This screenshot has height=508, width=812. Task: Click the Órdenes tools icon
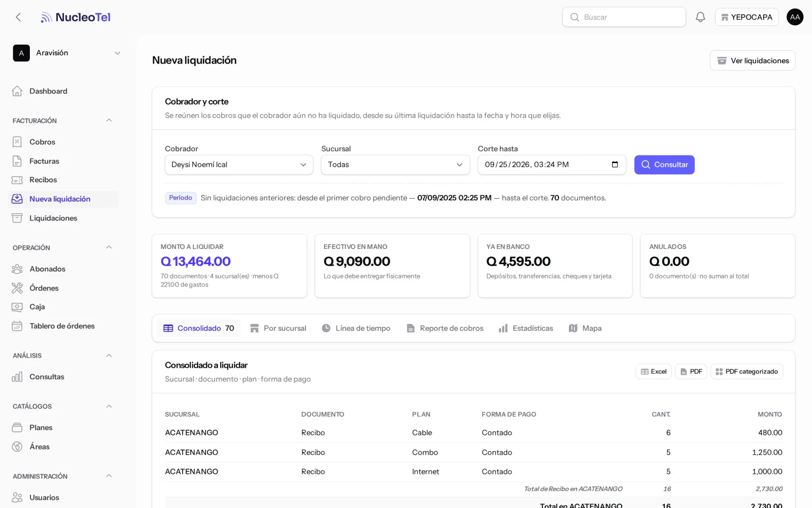17,288
